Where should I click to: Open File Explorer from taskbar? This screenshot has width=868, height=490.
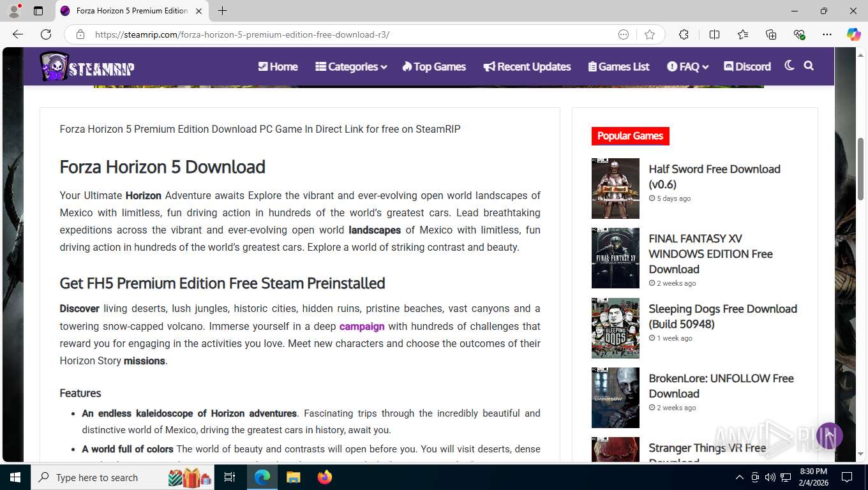point(293,477)
